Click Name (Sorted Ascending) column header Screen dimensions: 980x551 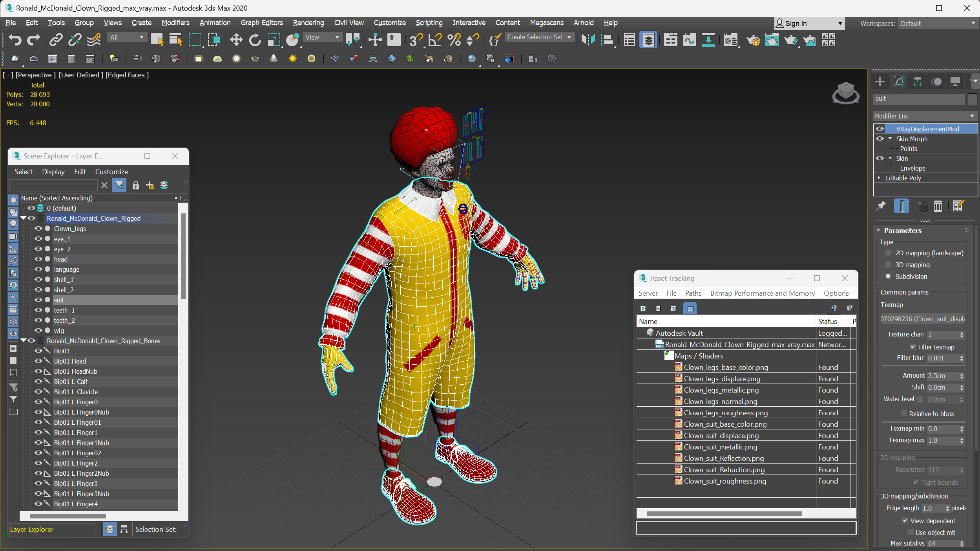98,198
